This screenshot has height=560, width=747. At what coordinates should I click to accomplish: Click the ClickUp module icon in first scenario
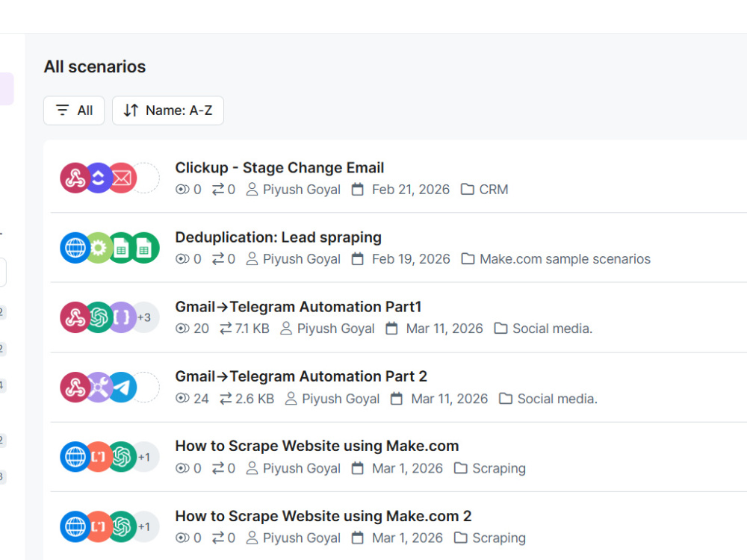pyautogui.click(x=98, y=178)
